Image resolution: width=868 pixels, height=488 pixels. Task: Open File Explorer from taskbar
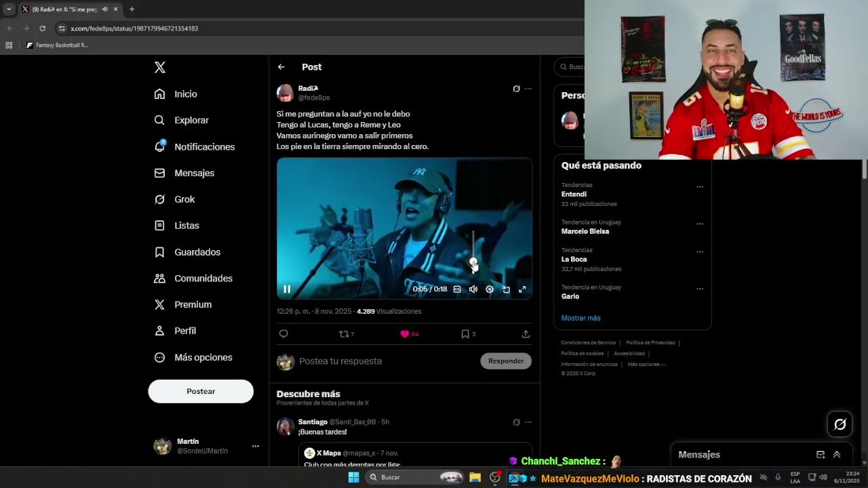pyautogui.click(x=475, y=477)
